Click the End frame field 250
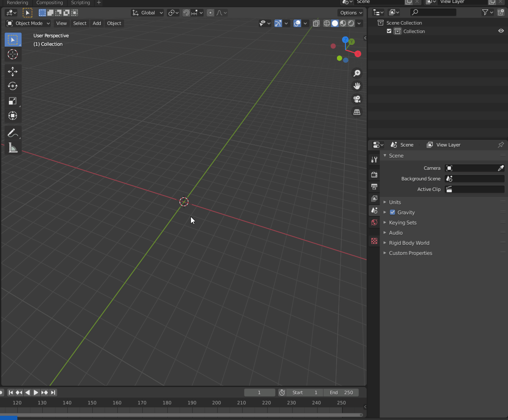 [341, 392]
